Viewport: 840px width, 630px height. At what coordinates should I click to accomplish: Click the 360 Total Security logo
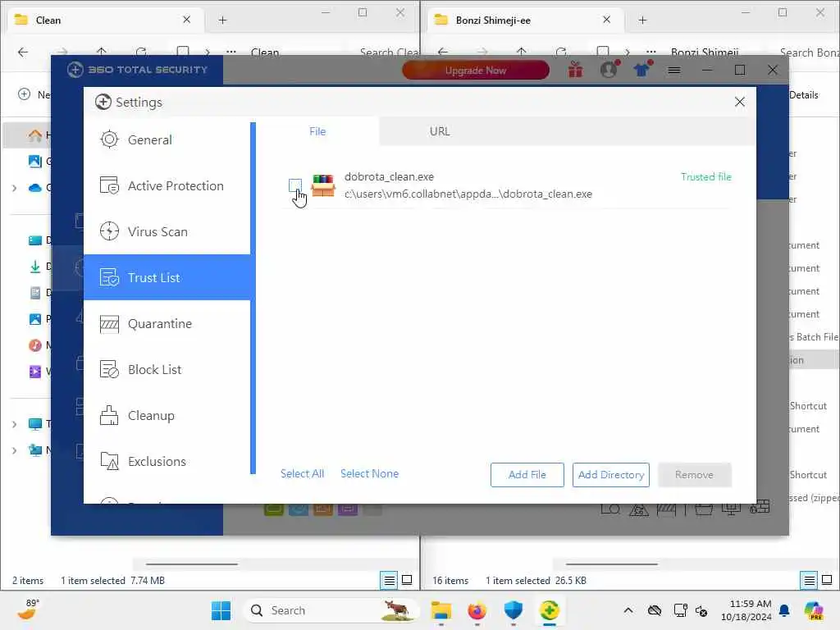pos(137,70)
